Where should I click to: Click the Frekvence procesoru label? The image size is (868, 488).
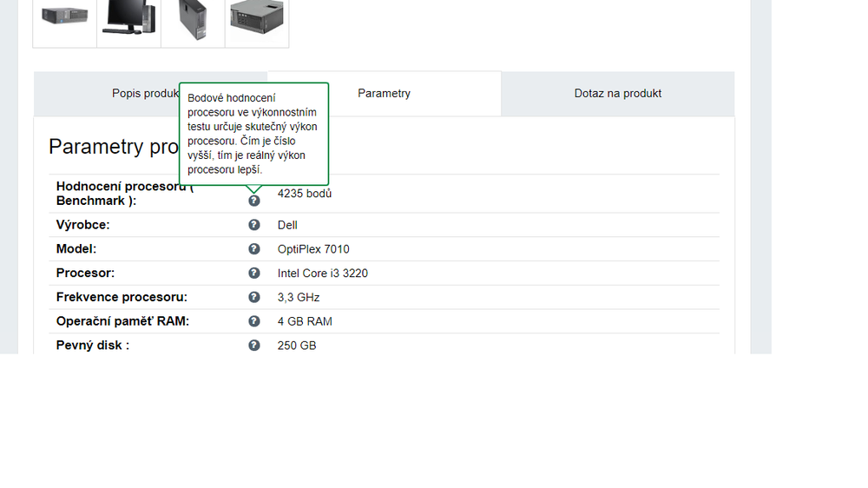122,297
